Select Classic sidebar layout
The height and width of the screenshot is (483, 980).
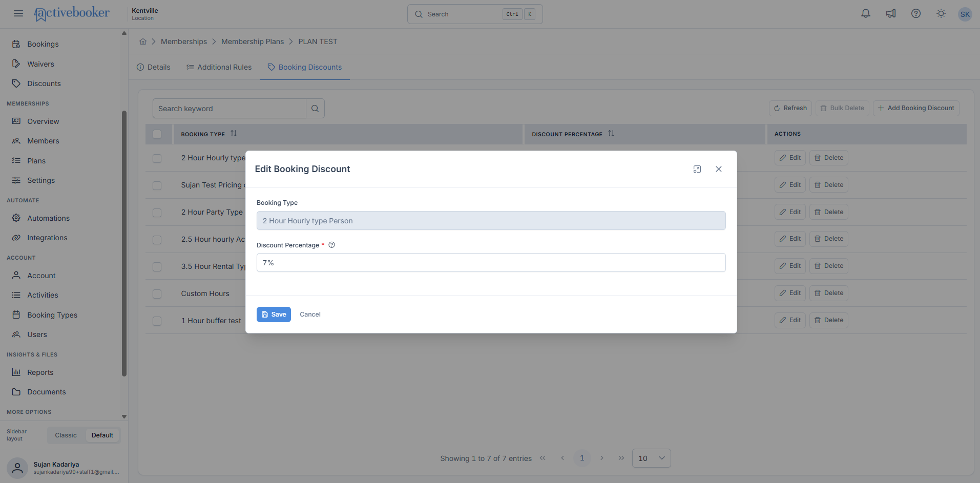point(66,435)
